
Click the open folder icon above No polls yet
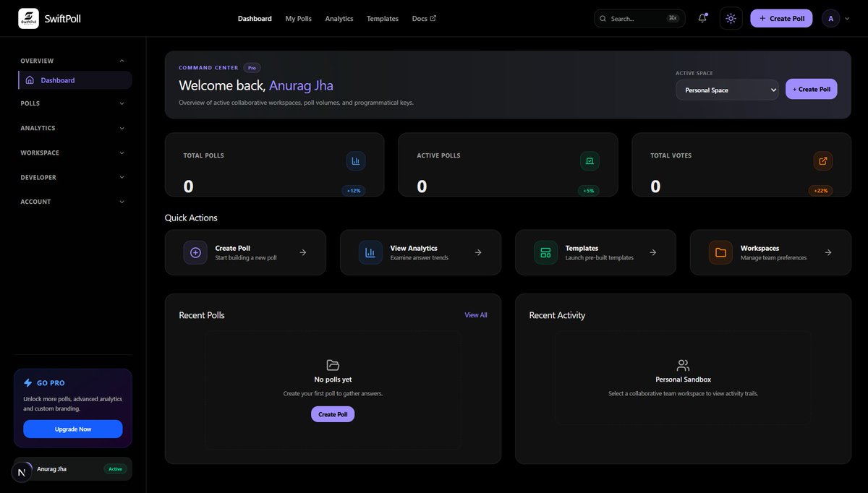333,365
